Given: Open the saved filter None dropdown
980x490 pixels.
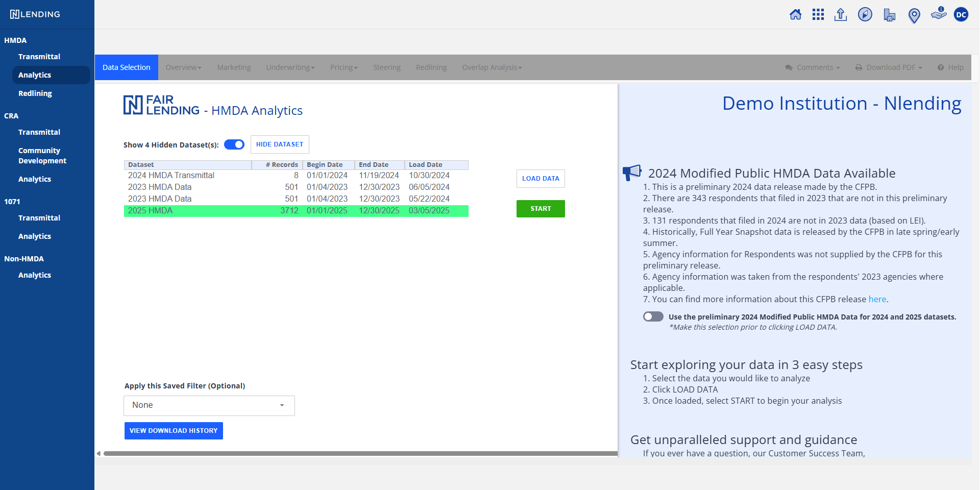Looking at the screenshot, I should pos(209,405).
